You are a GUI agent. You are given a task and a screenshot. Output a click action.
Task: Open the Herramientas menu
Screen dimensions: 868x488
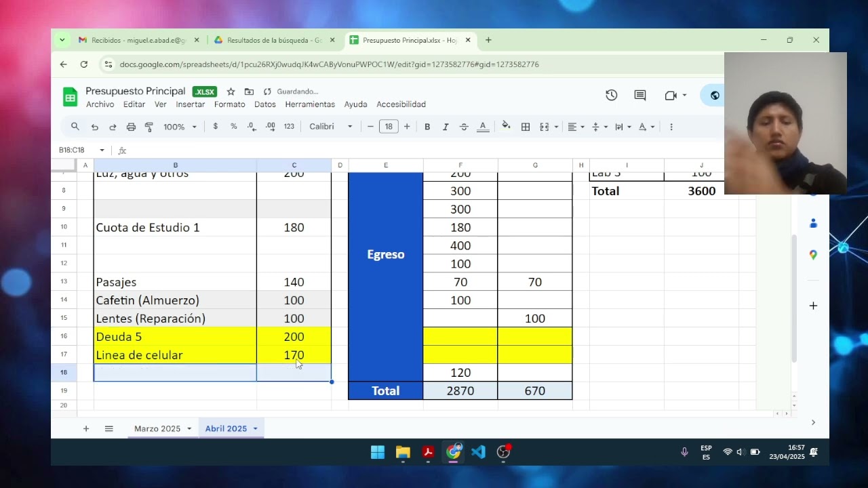pos(310,104)
